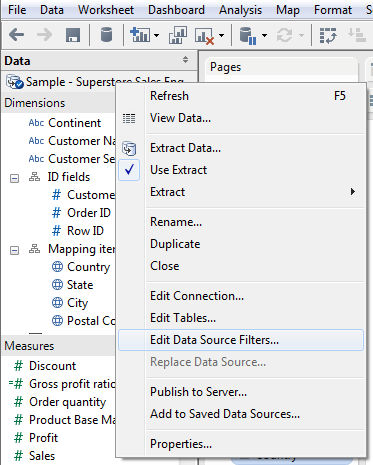Image resolution: width=373 pixels, height=465 pixels.
Task: Choose Extract Data from context menu
Action: point(241,148)
